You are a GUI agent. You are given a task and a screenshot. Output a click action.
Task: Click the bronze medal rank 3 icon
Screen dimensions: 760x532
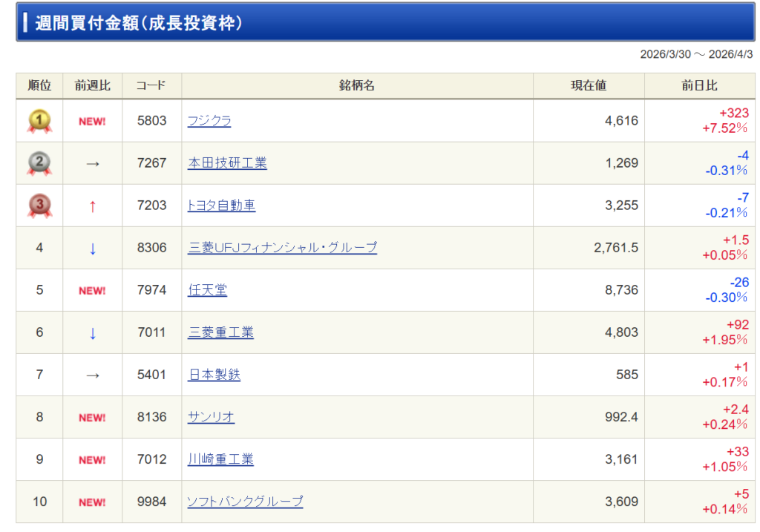[x=39, y=206]
